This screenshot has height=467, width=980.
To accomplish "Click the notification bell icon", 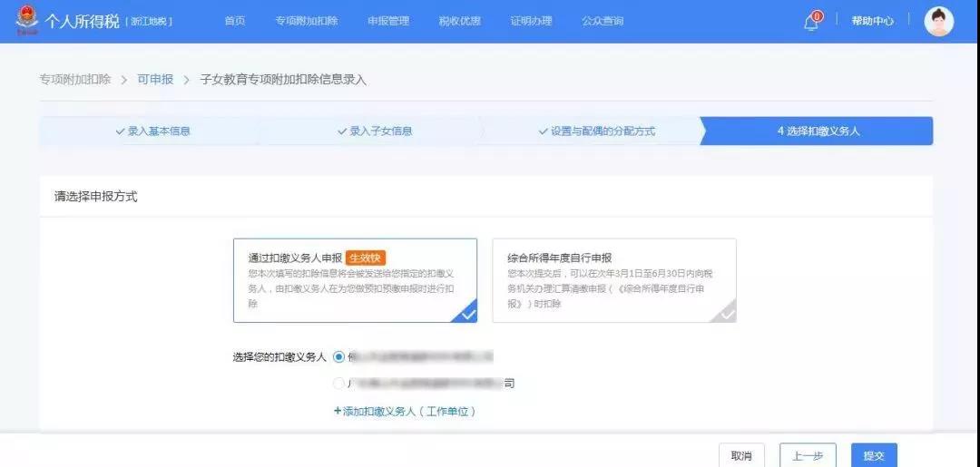I will pos(811,23).
